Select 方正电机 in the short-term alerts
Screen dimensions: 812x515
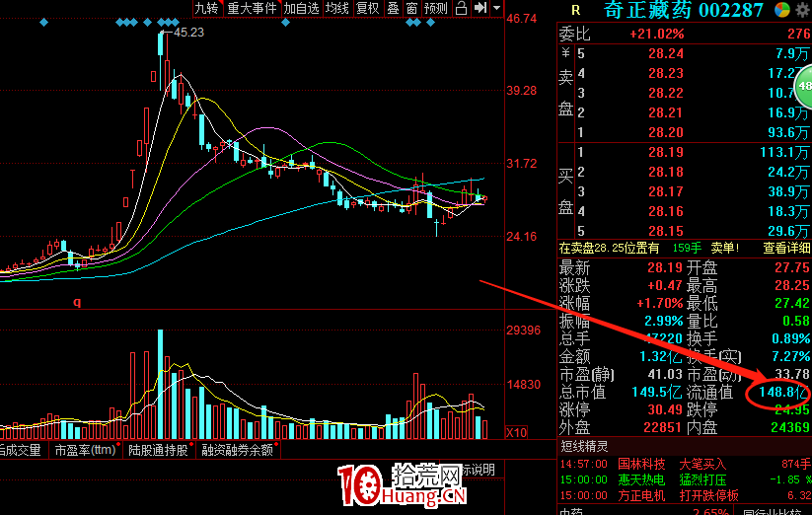641,496
